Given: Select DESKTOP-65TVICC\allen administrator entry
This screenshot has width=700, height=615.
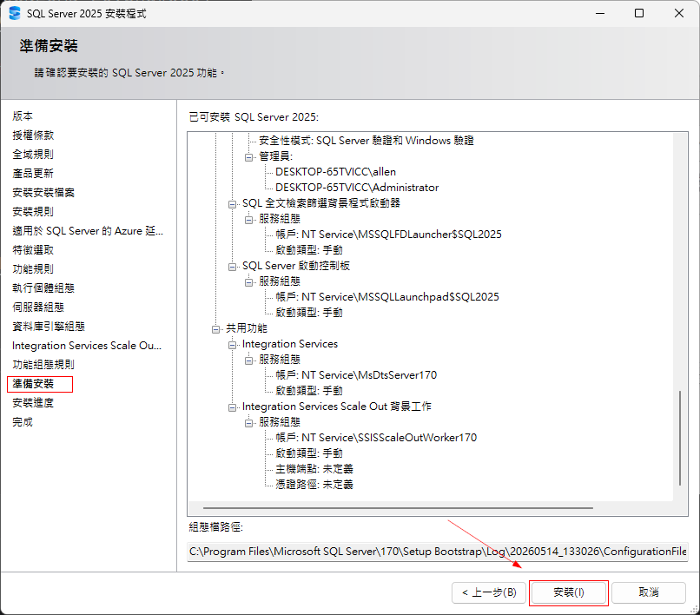Looking at the screenshot, I should [x=335, y=172].
